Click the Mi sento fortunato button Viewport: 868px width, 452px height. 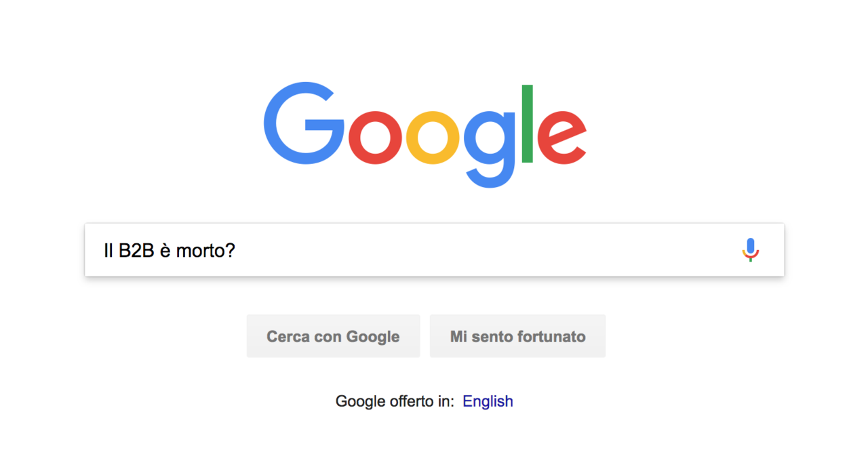coord(517,336)
